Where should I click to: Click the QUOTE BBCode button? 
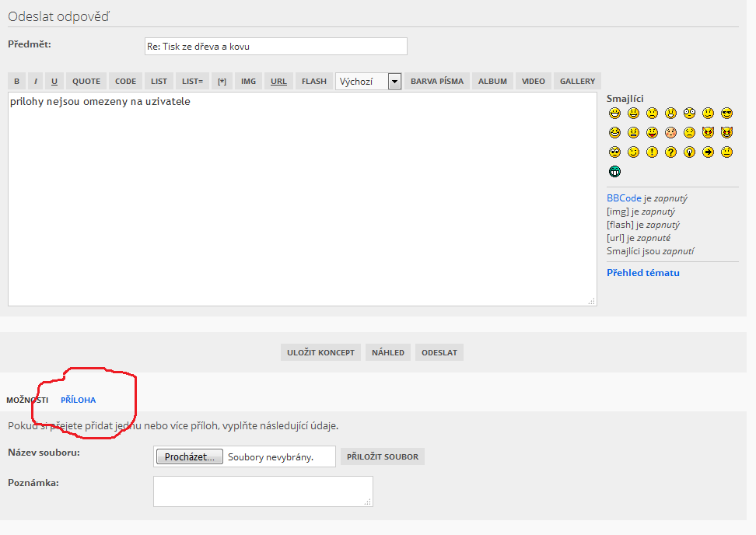click(x=86, y=82)
